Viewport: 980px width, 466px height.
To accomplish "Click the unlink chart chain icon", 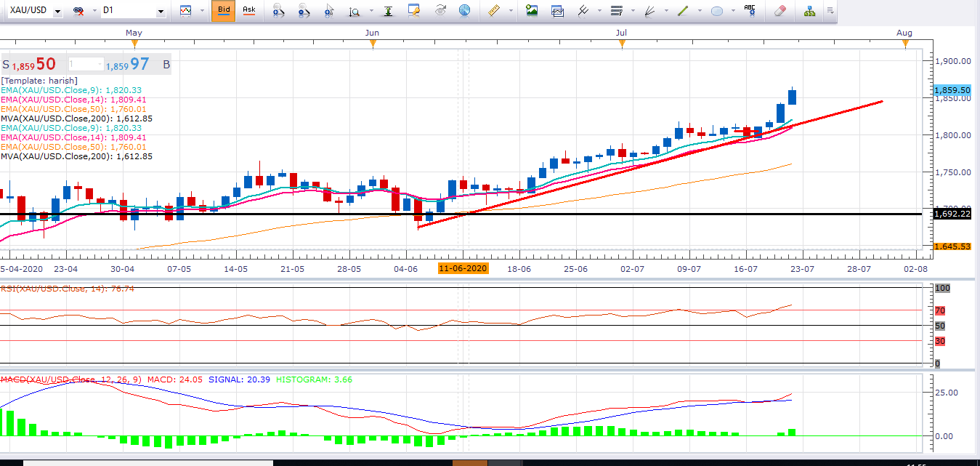I will [77, 11].
